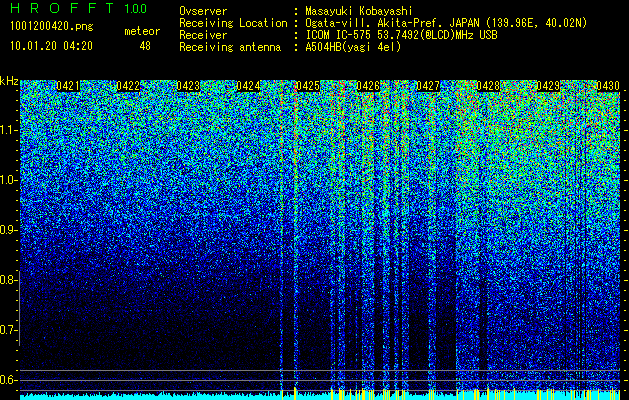Click the HROFFT program title text

pyautogui.click(x=62, y=8)
